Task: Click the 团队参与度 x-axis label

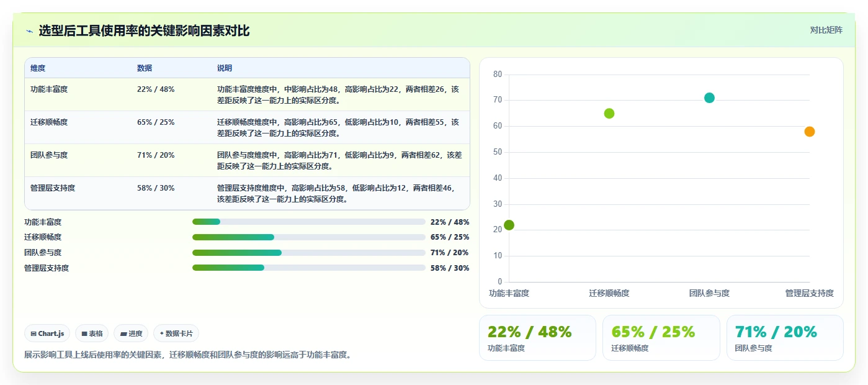Action: pos(709,293)
